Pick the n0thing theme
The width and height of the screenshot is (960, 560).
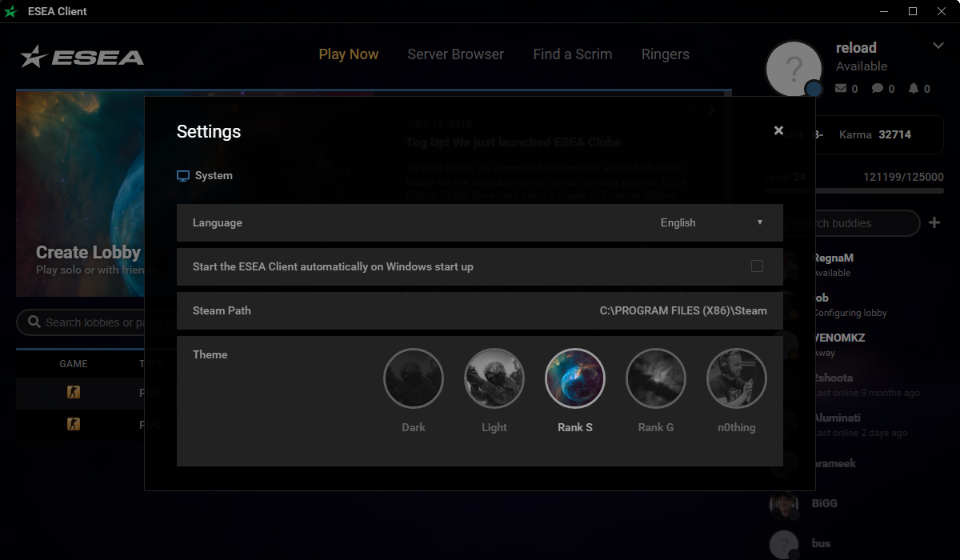click(737, 378)
